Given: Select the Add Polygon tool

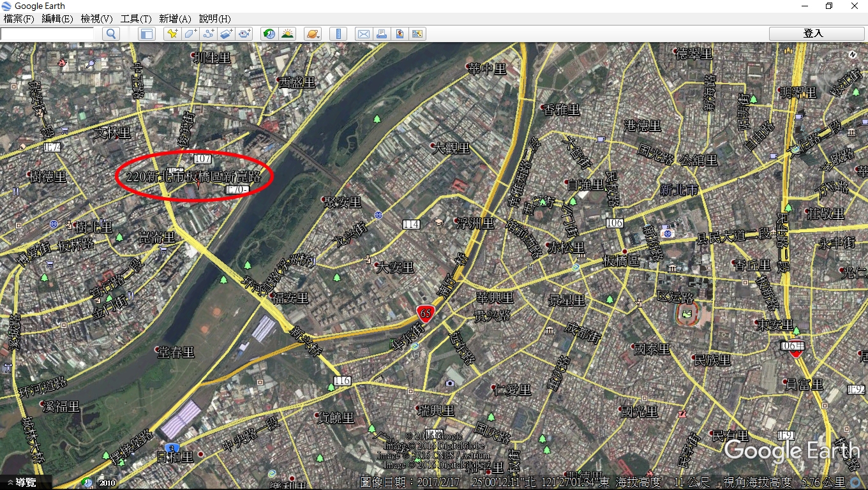Looking at the screenshot, I should point(190,34).
